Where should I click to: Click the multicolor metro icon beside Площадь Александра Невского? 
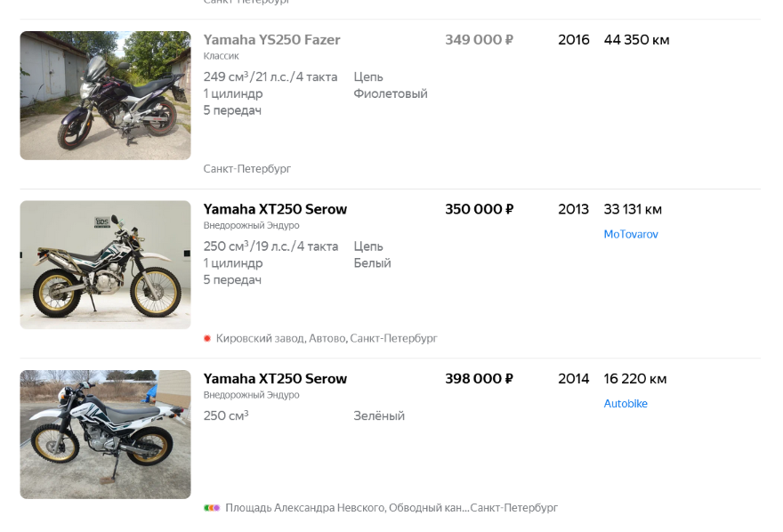pos(212,508)
